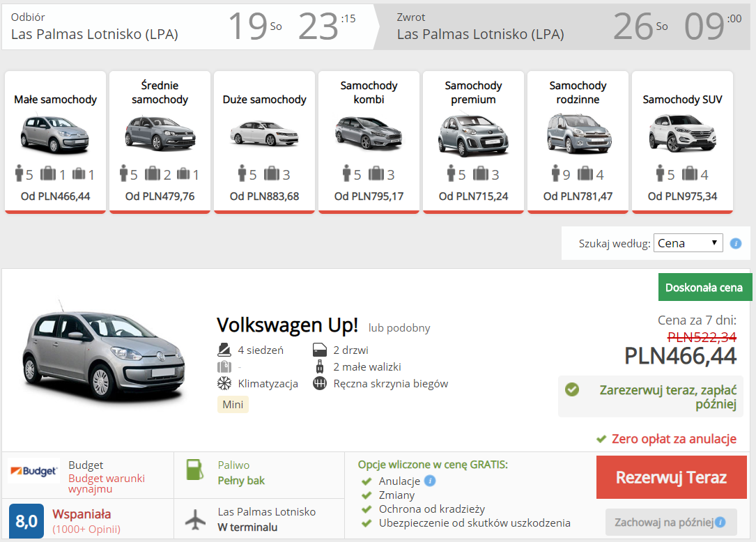756x542 pixels.
Task: Open the Szukaj według sort dropdown
Action: click(x=688, y=243)
